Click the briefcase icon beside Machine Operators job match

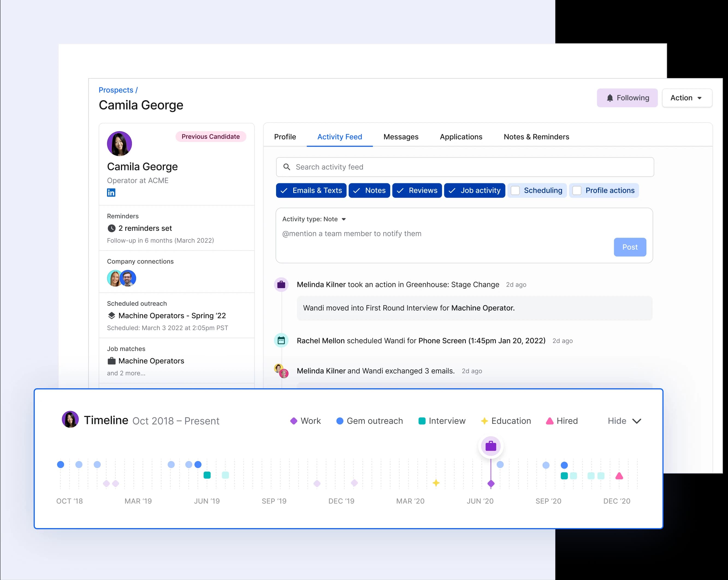pos(111,361)
